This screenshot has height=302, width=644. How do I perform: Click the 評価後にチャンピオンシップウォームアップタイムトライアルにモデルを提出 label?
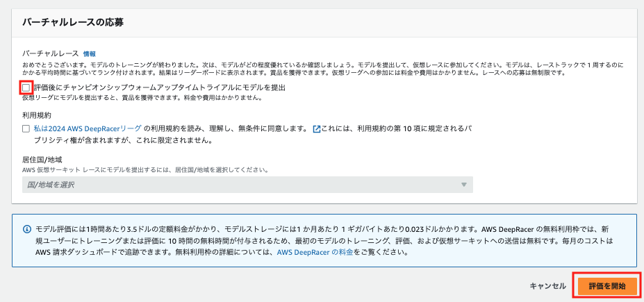click(x=159, y=87)
